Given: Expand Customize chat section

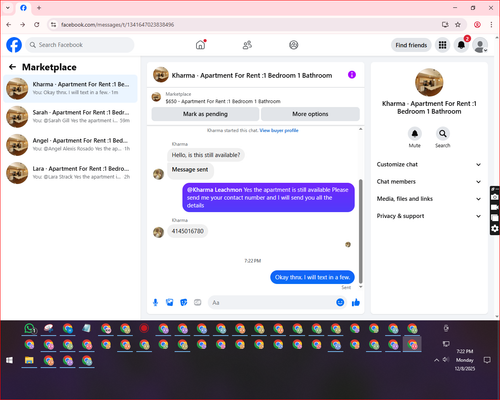Looking at the screenshot, I should 429,164.
